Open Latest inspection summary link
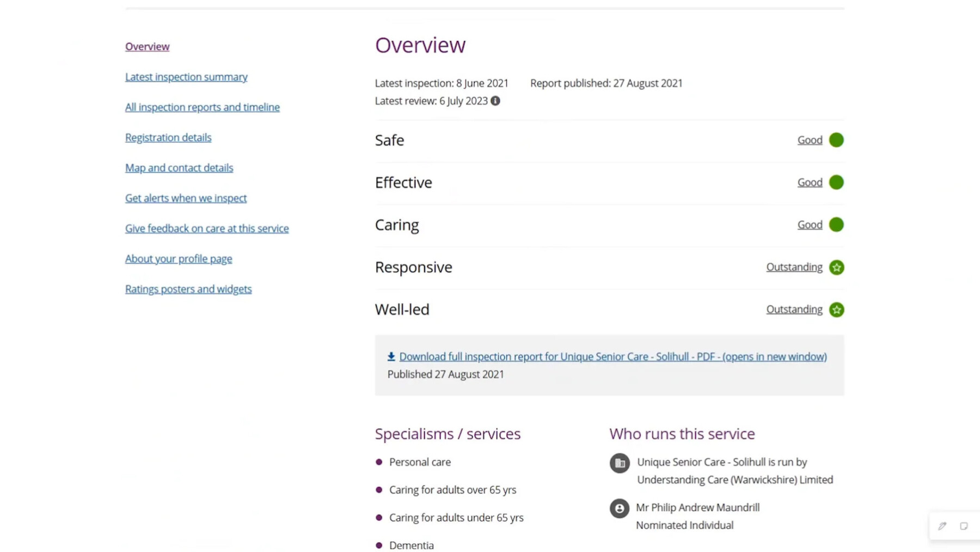 (186, 77)
